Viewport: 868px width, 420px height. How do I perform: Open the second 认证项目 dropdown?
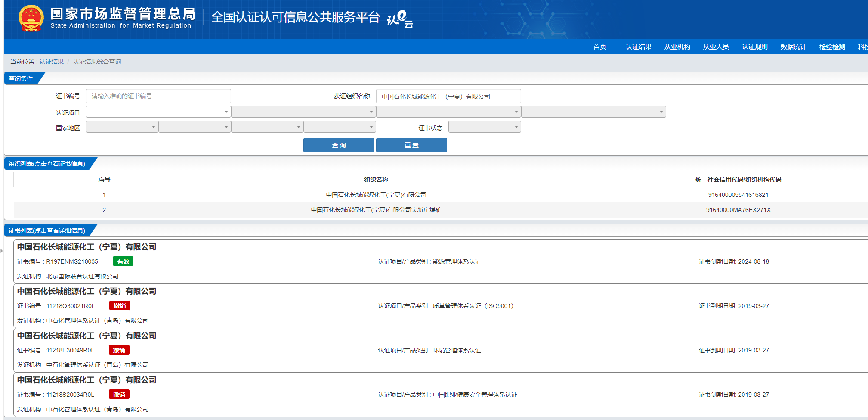[x=303, y=112]
